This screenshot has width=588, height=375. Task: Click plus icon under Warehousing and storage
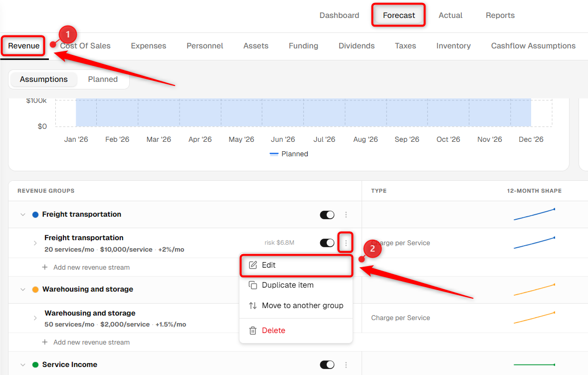(x=45, y=342)
